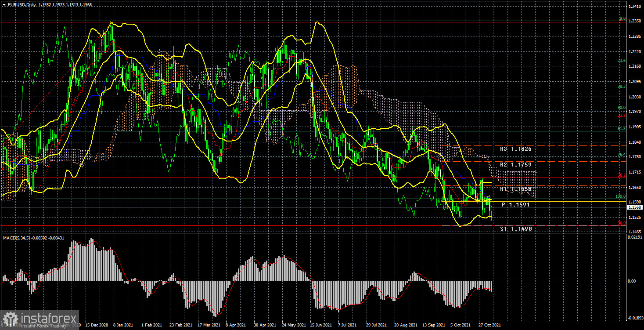Click the green 76.4 Fibonacci level label
The height and width of the screenshot is (330, 644).
[622, 155]
